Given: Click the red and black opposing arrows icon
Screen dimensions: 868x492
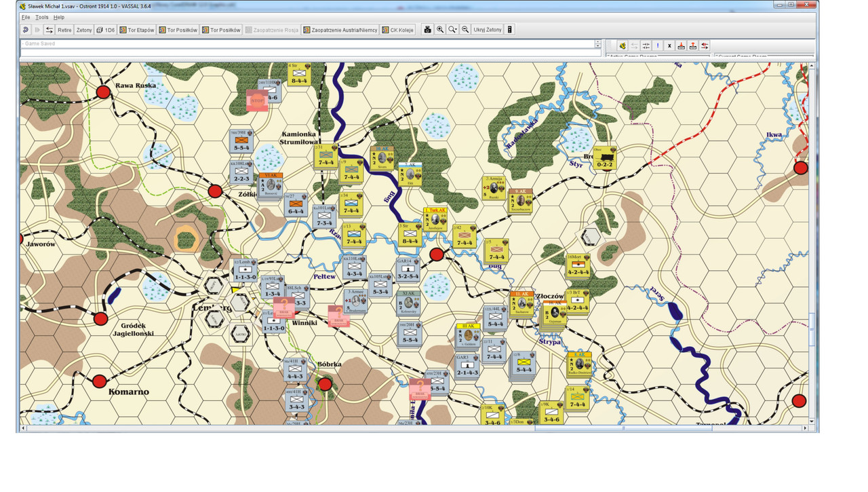Looking at the screenshot, I should (x=705, y=45).
